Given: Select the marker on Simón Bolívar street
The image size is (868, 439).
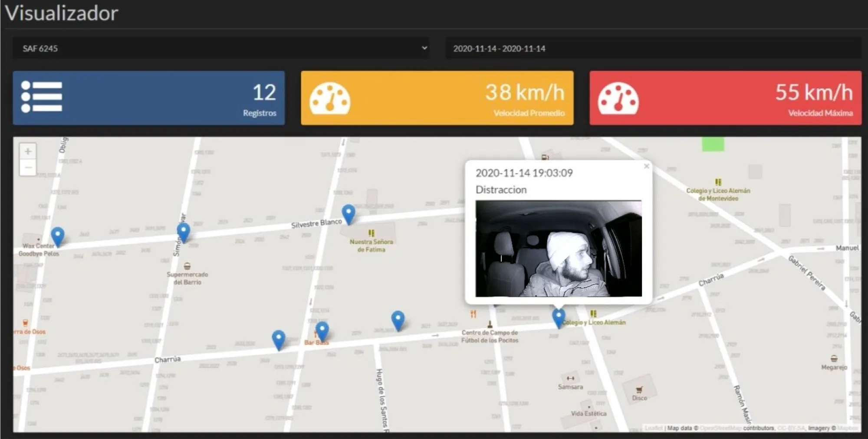Looking at the screenshot, I should (184, 233).
